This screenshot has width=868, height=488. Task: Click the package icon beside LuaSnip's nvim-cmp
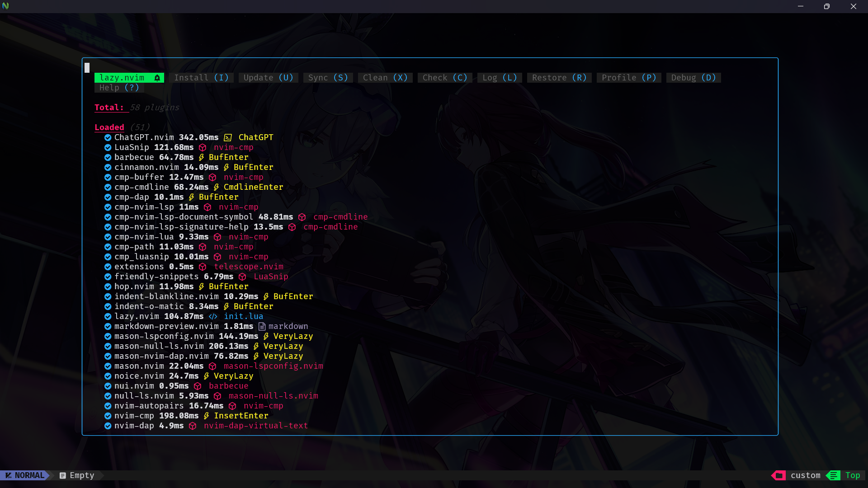click(x=203, y=147)
